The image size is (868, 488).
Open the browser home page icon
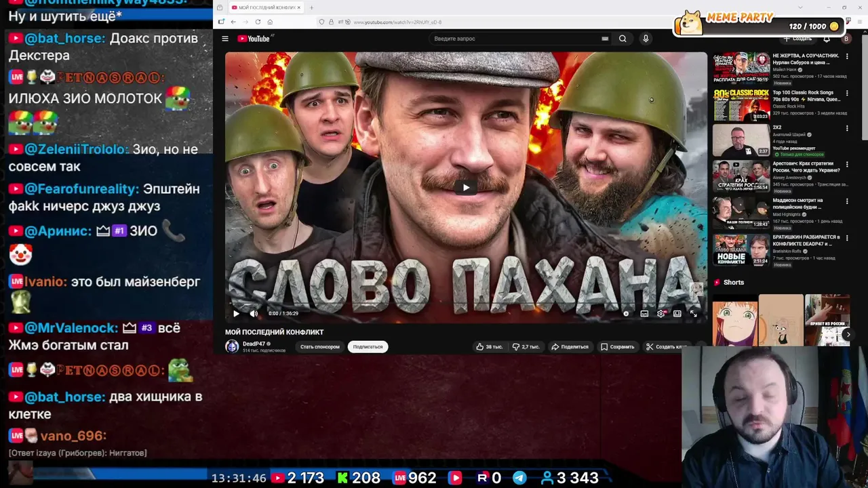click(270, 22)
